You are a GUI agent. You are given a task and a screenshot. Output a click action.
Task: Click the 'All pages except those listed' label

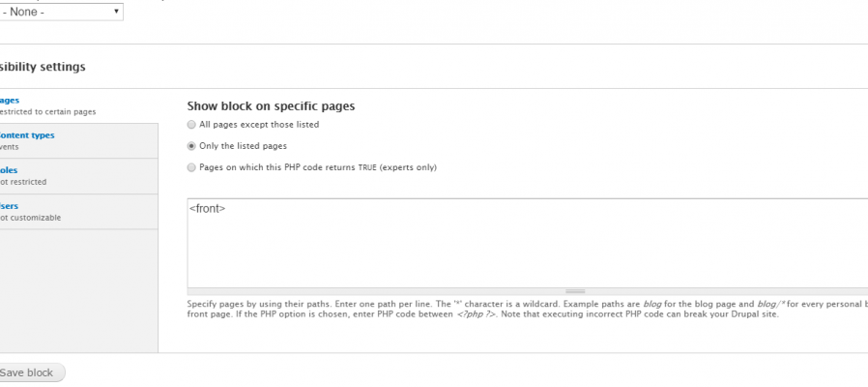[259, 125]
